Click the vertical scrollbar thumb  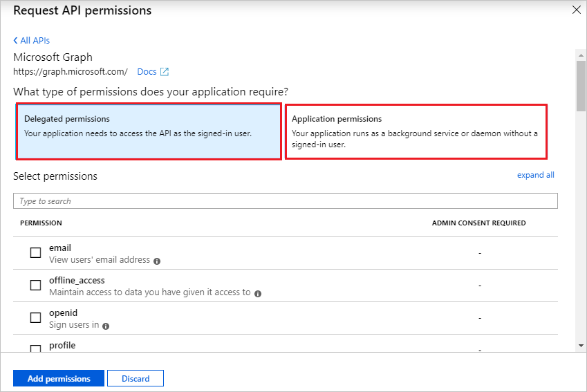pos(581,86)
